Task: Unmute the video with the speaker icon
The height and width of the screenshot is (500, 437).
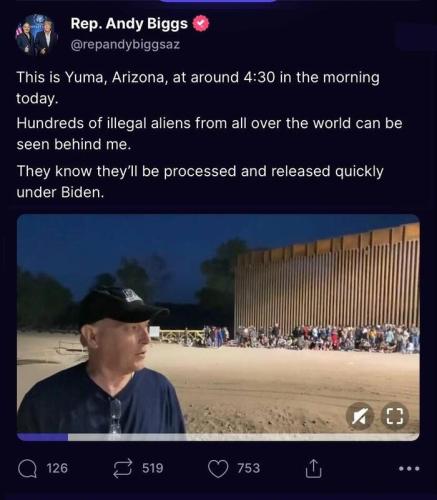Action: tap(360, 416)
